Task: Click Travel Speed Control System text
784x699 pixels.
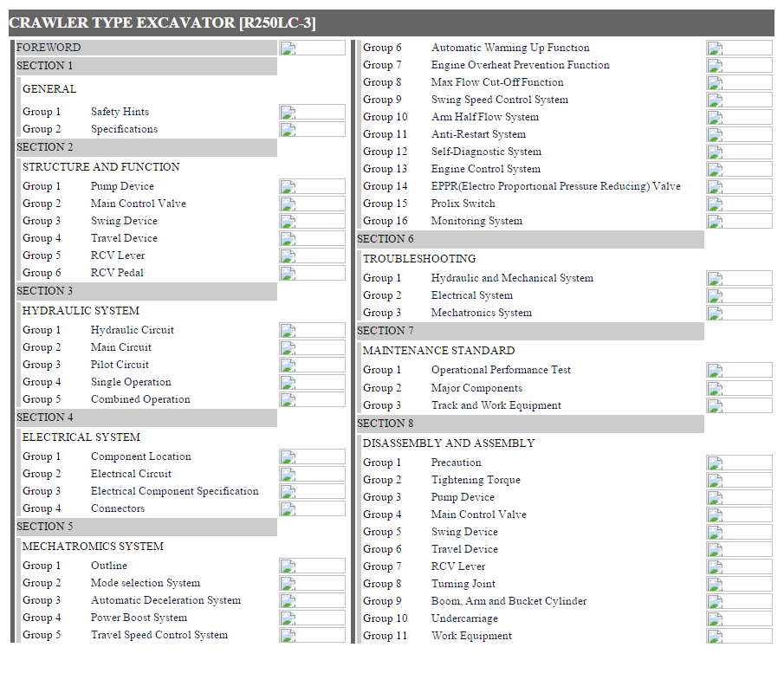Action: tap(159, 635)
